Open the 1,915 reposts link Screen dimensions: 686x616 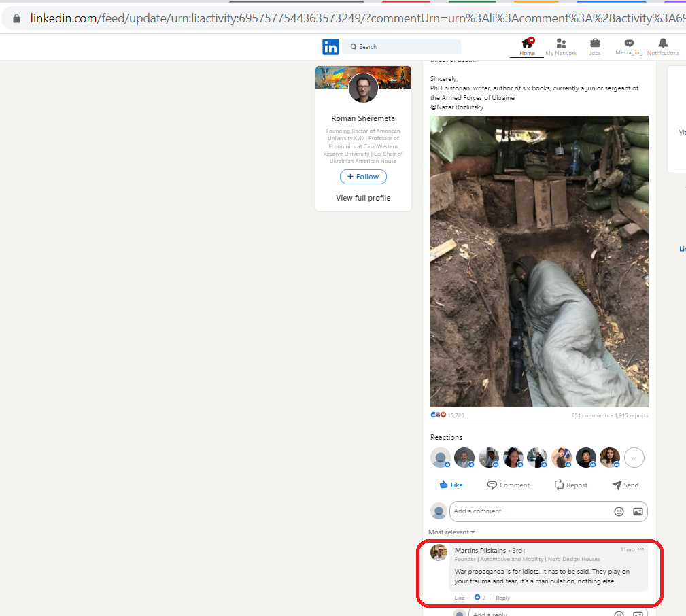pos(632,415)
